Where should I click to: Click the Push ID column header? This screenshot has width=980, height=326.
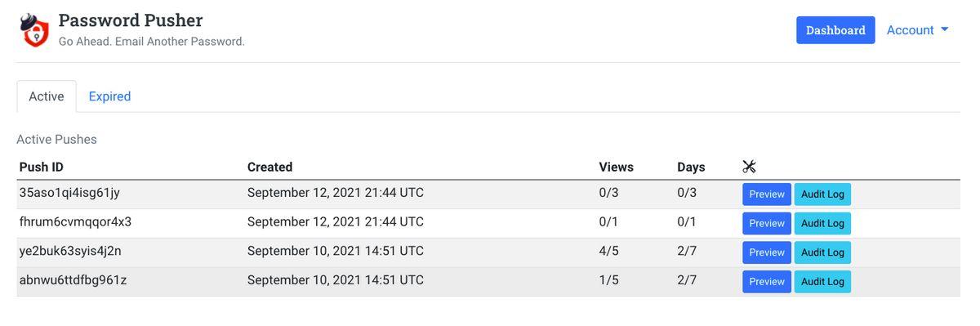tap(42, 167)
